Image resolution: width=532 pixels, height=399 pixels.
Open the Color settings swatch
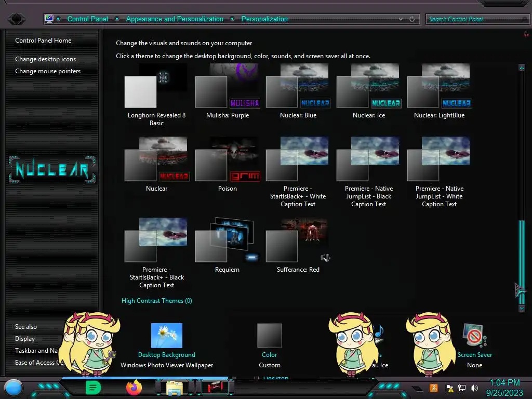point(270,336)
